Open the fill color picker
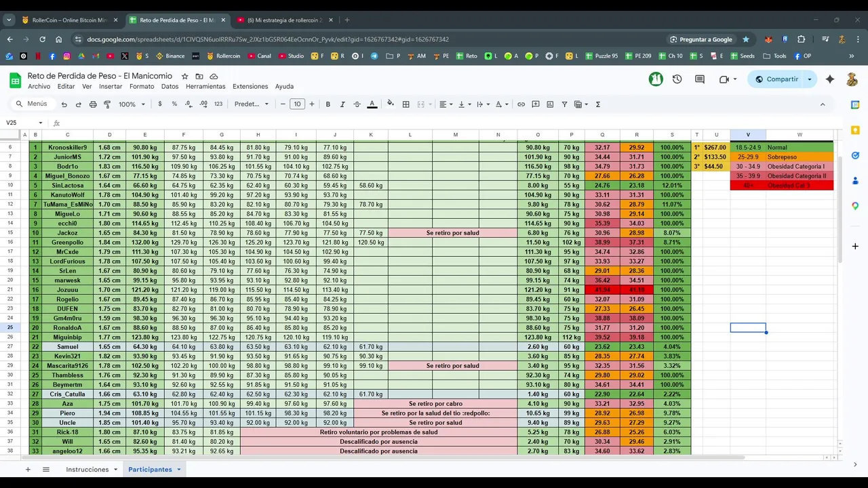 (390, 104)
